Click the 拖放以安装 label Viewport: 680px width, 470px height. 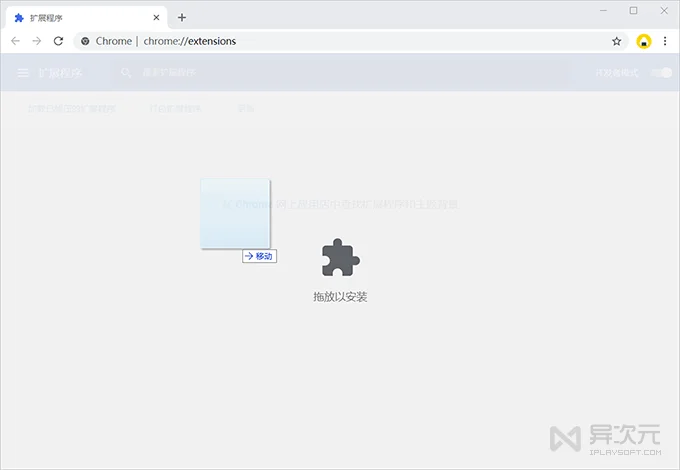[x=340, y=297]
